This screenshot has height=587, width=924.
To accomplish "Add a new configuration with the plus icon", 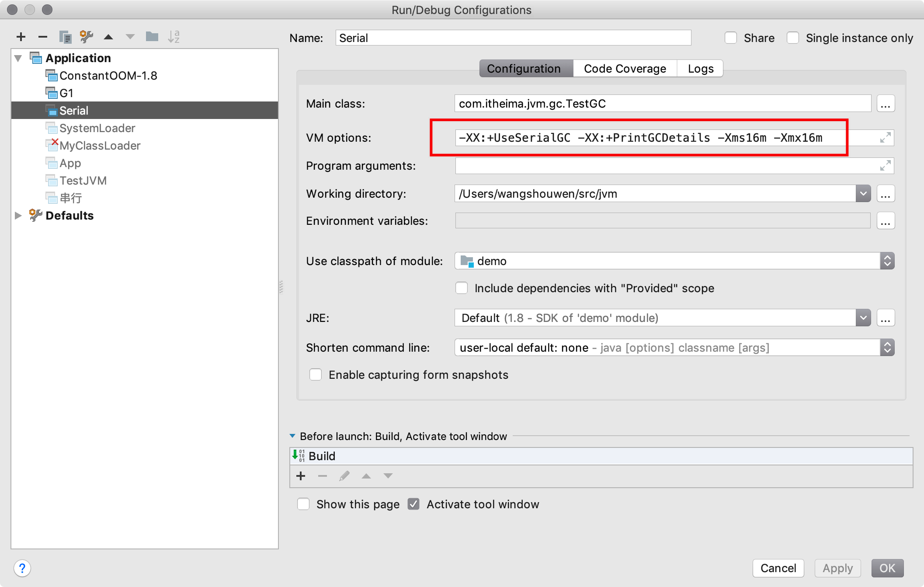I will 21,37.
